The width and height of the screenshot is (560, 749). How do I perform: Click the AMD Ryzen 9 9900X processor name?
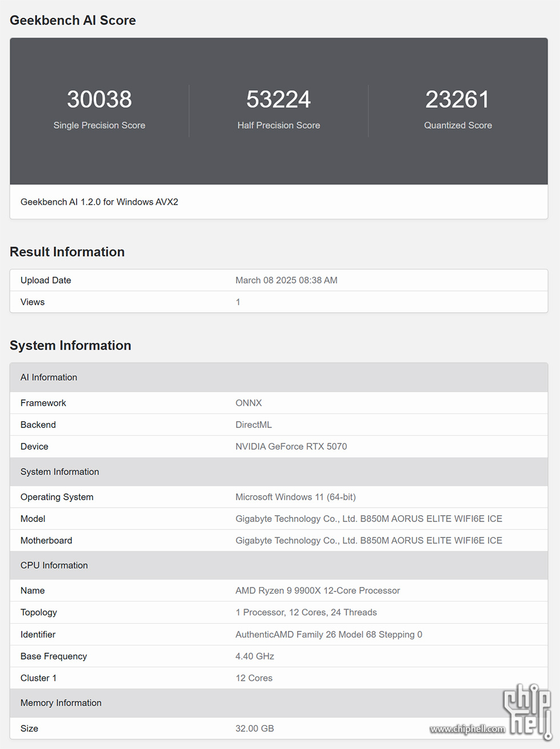[318, 590]
